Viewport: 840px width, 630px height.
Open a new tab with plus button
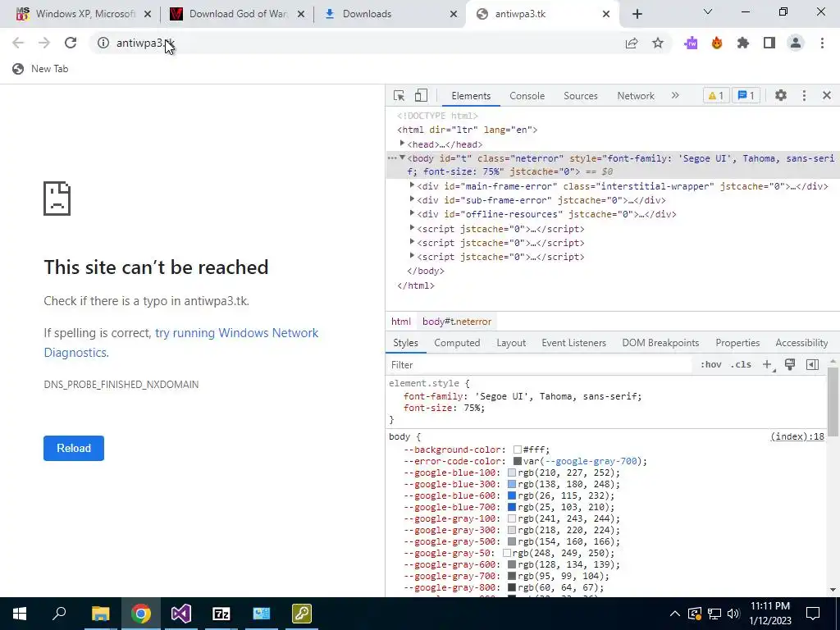pyautogui.click(x=637, y=14)
